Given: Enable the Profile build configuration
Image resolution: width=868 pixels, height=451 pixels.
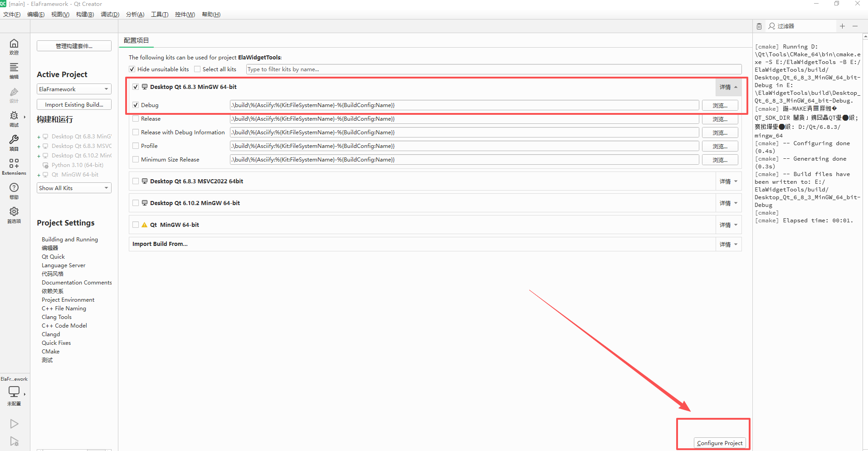Looking at the screenshot, I should pyautogui.click(x=136, y=146).
